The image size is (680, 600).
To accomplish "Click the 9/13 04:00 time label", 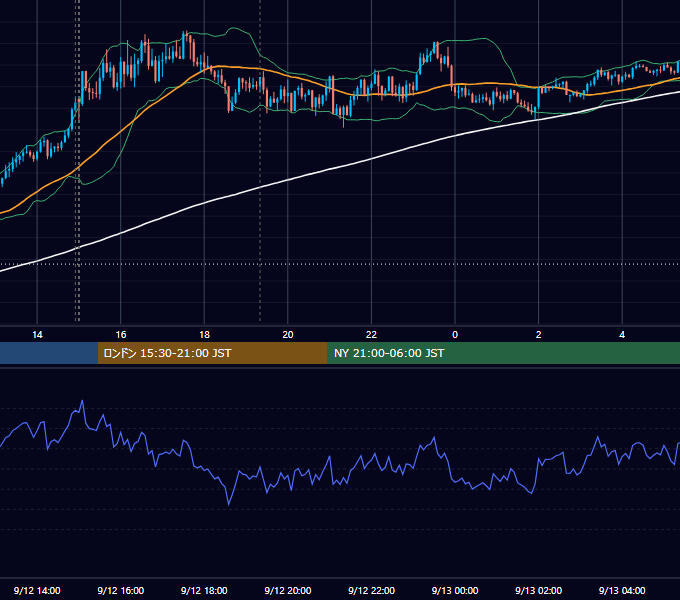I will tap(622, 590).
